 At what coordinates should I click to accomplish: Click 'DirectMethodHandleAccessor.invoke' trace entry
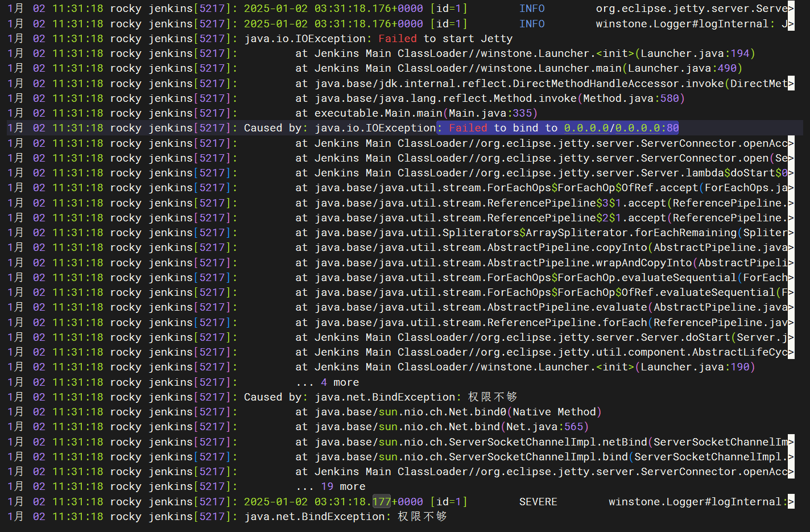click(618, 84)
